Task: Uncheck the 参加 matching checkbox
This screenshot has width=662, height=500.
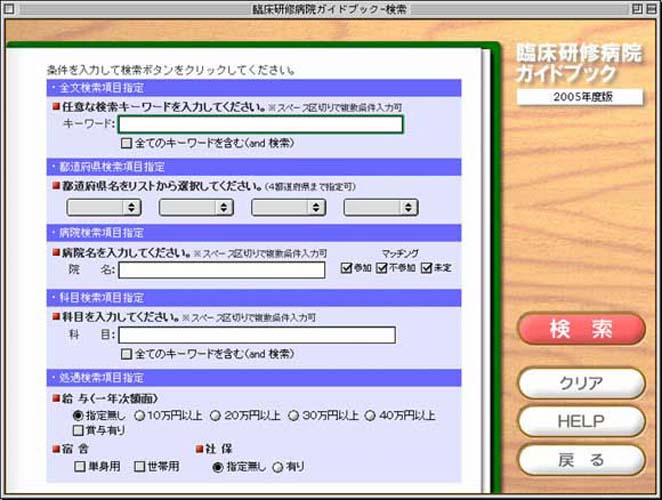Action: pos(347,268)
